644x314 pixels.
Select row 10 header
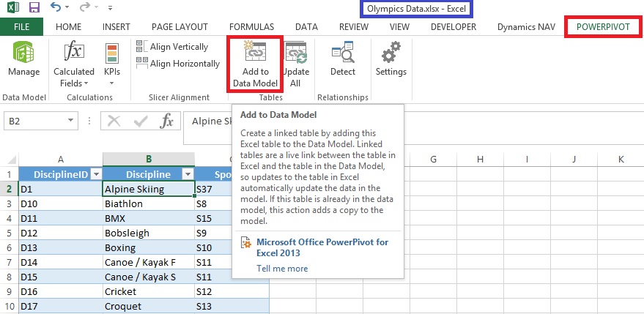click(9, 307)
